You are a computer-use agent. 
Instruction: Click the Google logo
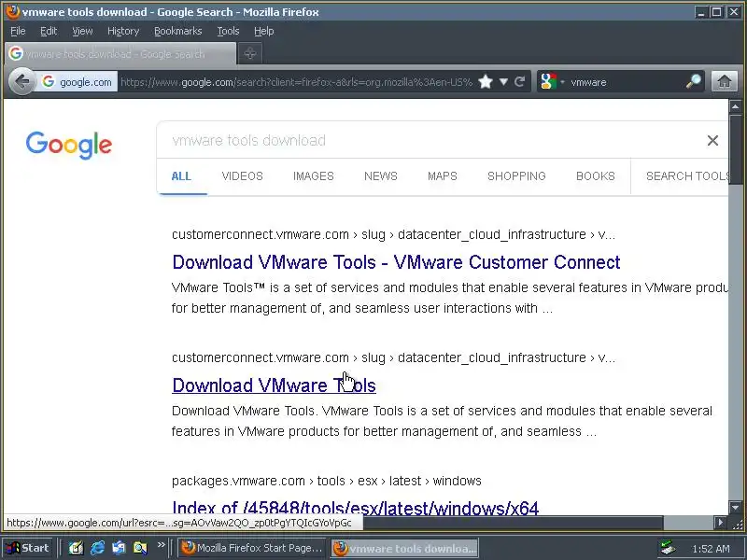[x=69, y=145]
